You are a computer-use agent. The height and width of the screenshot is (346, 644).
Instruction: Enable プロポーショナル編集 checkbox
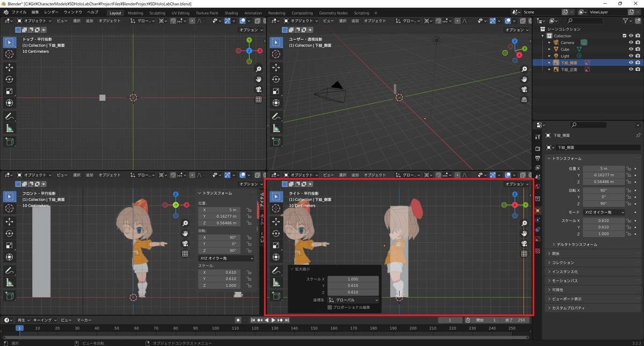coord(330,307)
